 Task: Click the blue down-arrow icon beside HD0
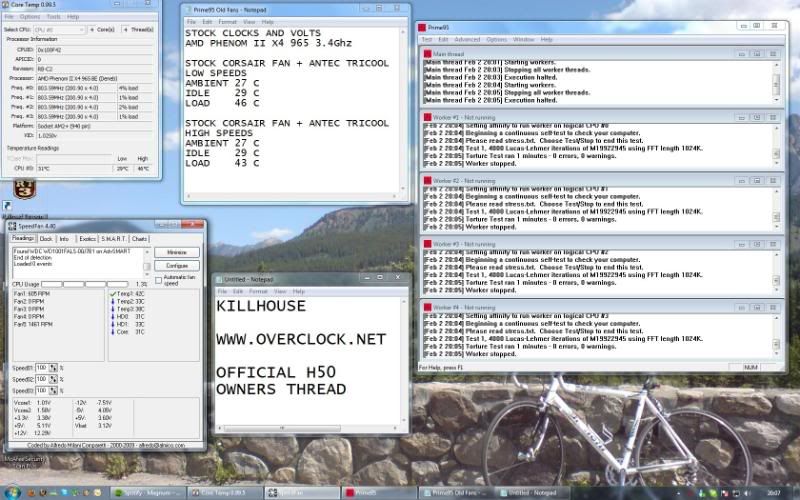pyautogui.click(x=113, y=317)
